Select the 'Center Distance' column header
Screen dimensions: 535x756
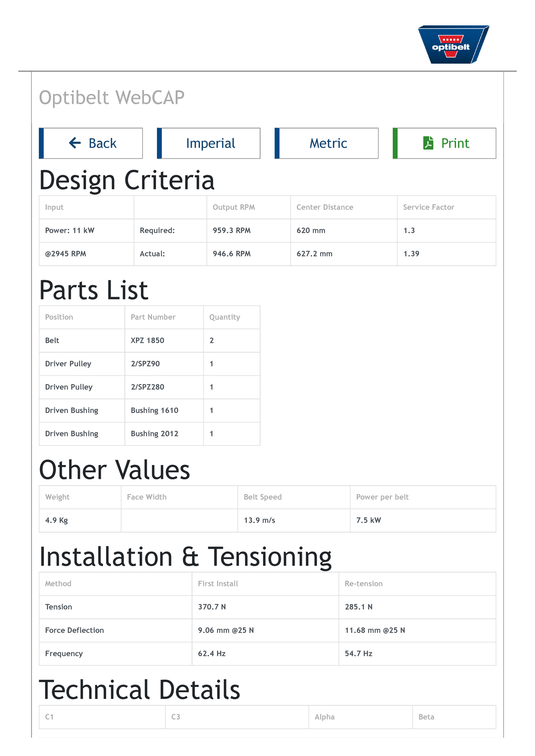[325, 207]
